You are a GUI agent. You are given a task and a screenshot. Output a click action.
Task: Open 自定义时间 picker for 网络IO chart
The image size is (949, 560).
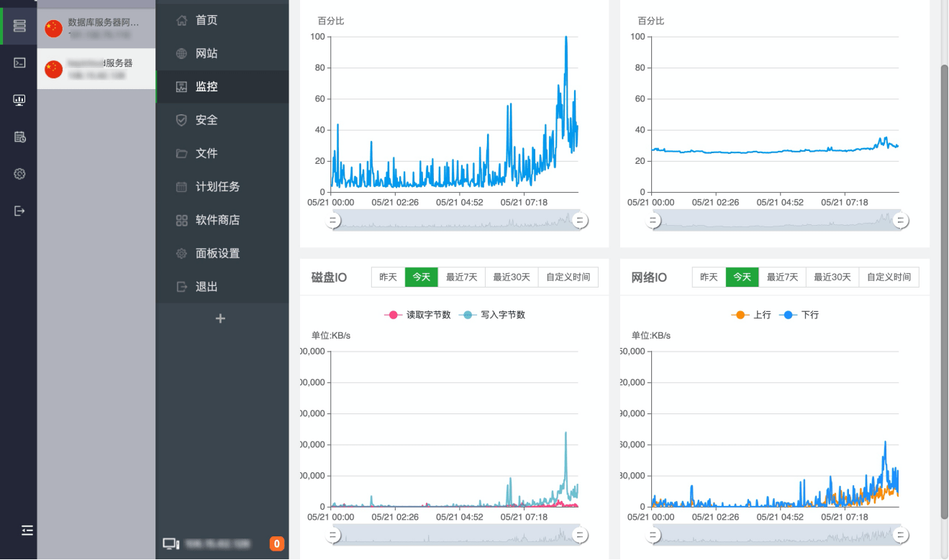click(889, 277)
